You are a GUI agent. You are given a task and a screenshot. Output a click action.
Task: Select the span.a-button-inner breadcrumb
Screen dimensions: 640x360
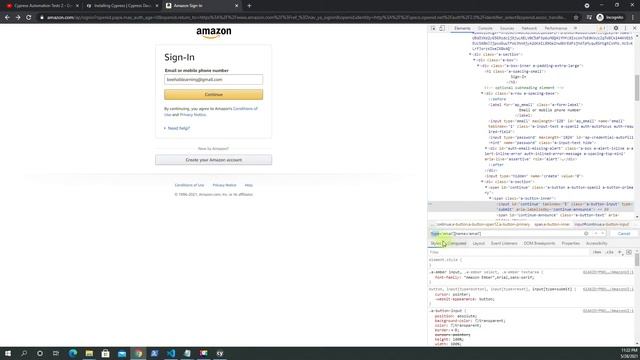pyautogui.click(x=552, y=224)
